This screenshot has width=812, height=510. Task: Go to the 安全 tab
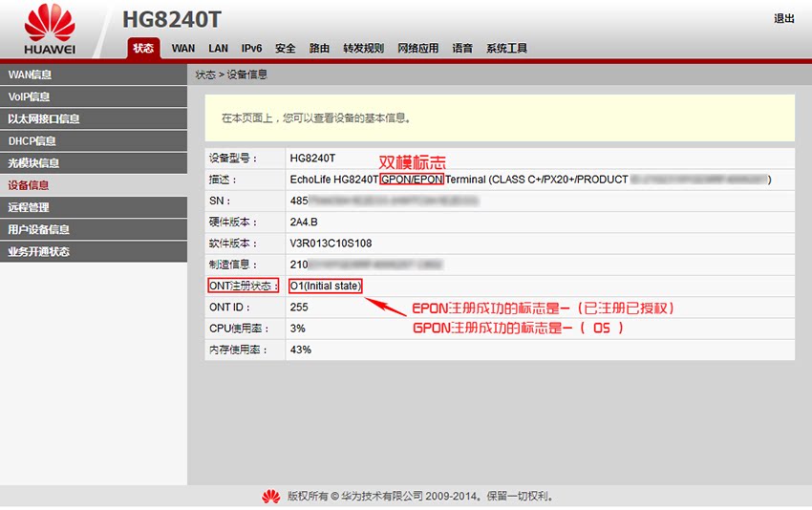click(286, 48)
